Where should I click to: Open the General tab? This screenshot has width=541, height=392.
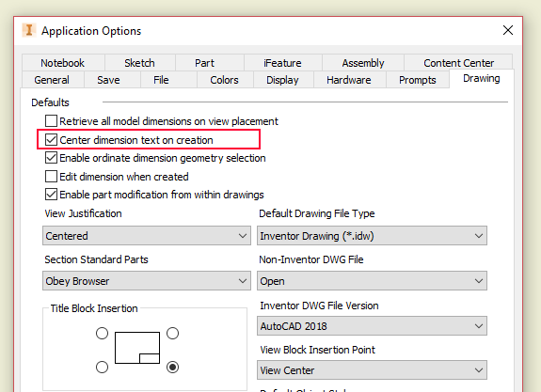coord(52,80)
